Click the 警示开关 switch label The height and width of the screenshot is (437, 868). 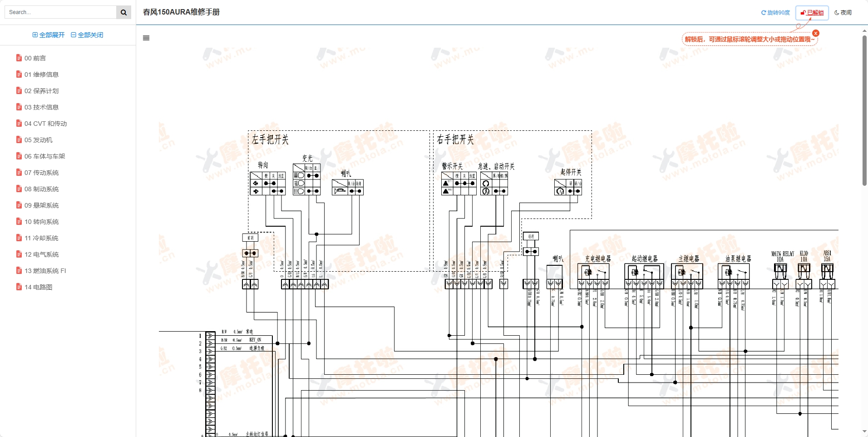coord(452,166)
